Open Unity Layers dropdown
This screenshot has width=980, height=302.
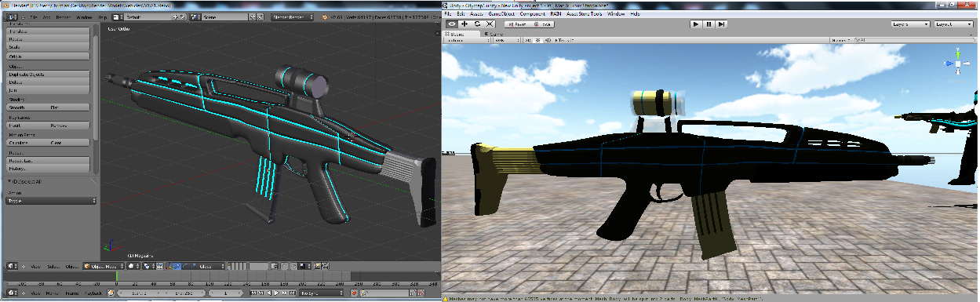[x=910, y=24]
